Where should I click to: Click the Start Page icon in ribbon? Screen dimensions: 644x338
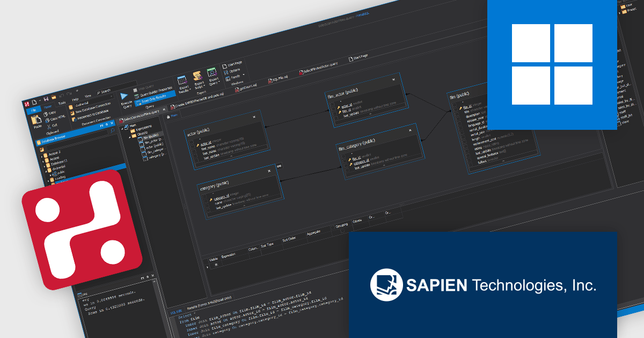pos(224,66)
